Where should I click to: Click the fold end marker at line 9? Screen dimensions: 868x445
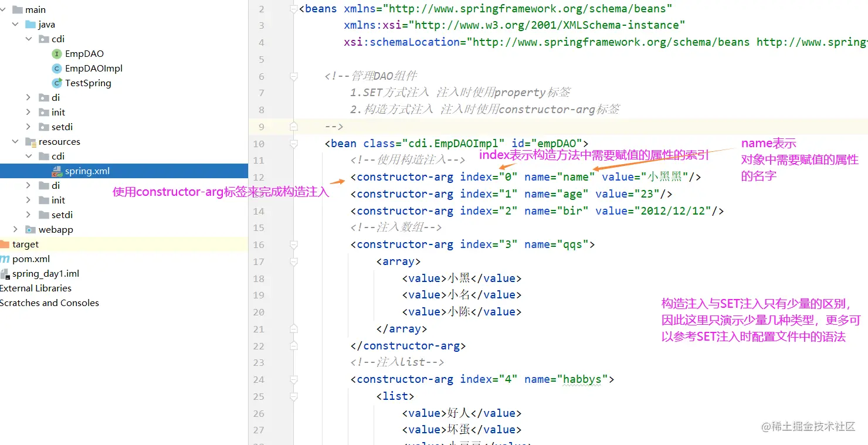tap(294, 127)
